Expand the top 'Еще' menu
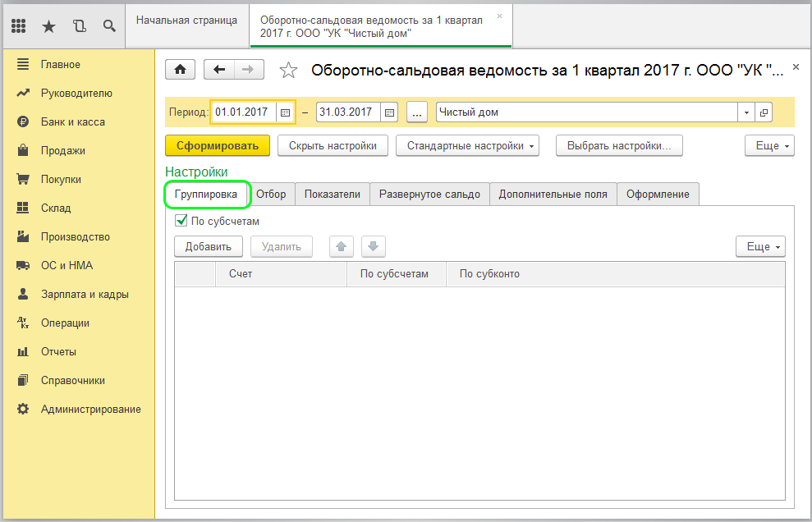The image size is (812, 522). (x=768, y=146)
